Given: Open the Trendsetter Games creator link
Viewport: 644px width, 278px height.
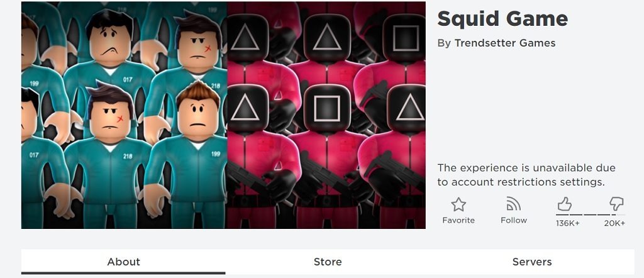Looking at the screenshot, I should pyautogui.click(x=505, y=43).
